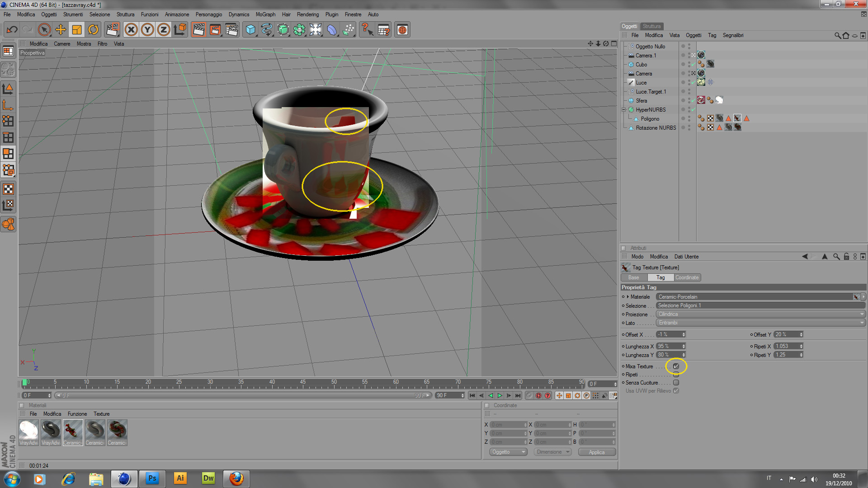Select the Move tool icon
The width and height of the screenshot is (868, 488).
(60, 30)
